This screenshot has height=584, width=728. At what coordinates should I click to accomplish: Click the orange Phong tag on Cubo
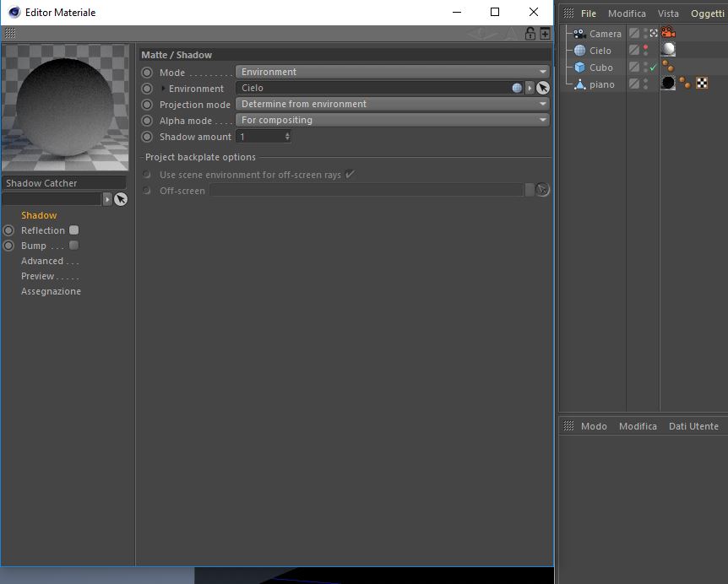668,66
